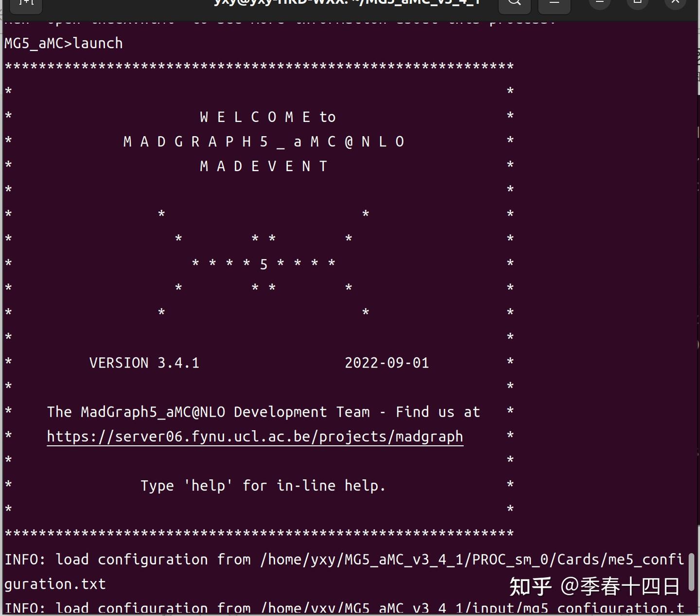Click the VERSION 3.4.1 text
The image size is (700, 616).
(x=144, y=363)
